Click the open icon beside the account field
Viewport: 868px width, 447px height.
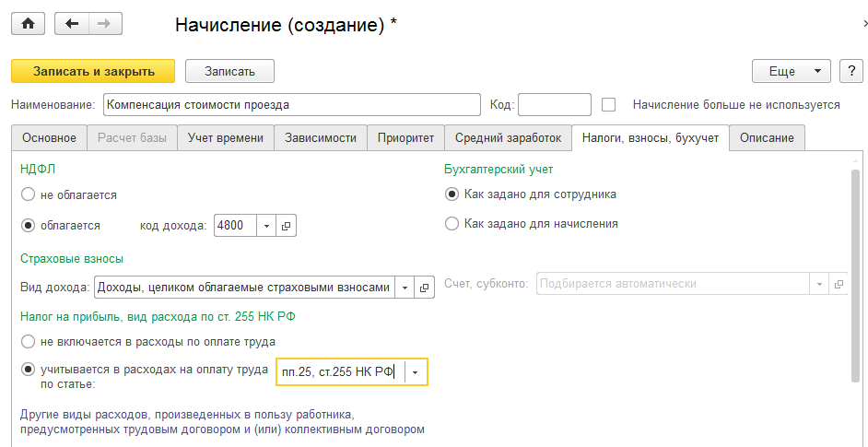[838, 284]
